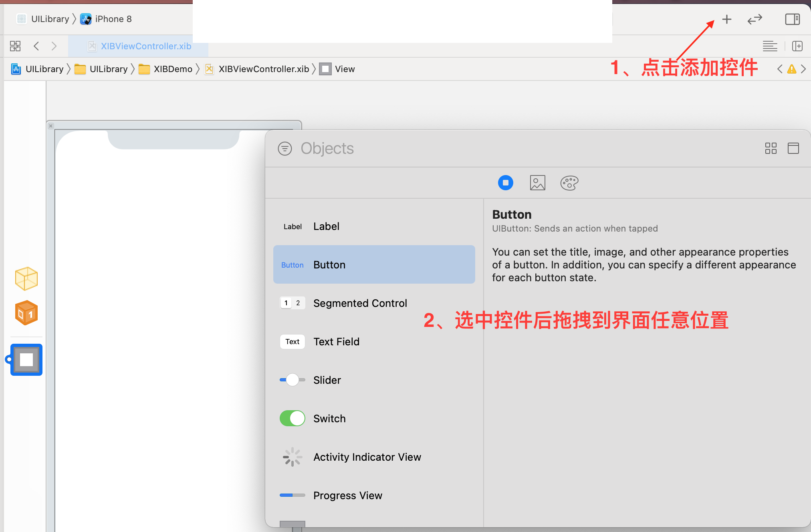Select Segmented Control in Objects list
This screenshot has height=532, width=811.
360,303
